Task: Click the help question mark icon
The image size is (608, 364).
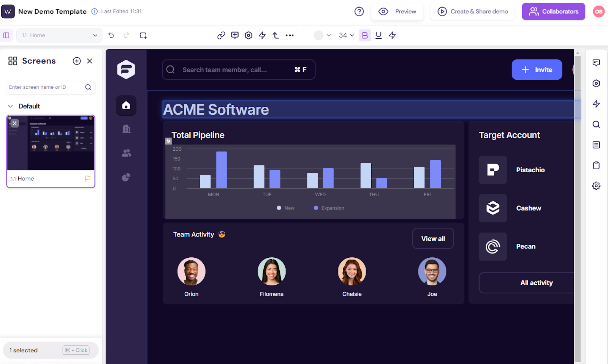Action: (x=359, y=11)
